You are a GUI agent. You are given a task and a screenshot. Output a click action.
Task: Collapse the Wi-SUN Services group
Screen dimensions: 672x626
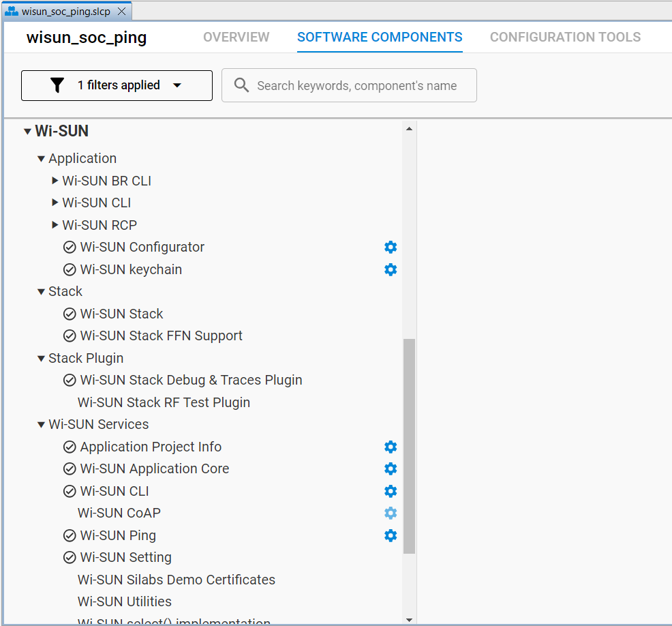point(41,425)
